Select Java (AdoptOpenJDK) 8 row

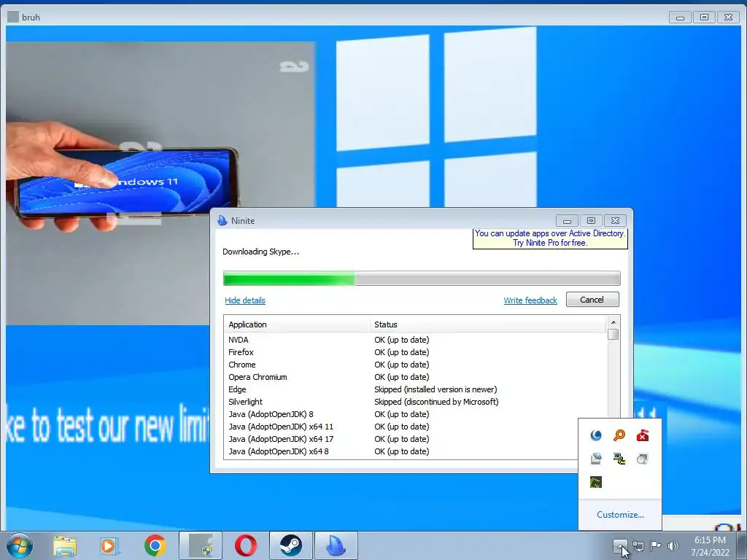(x=415, y=414)
